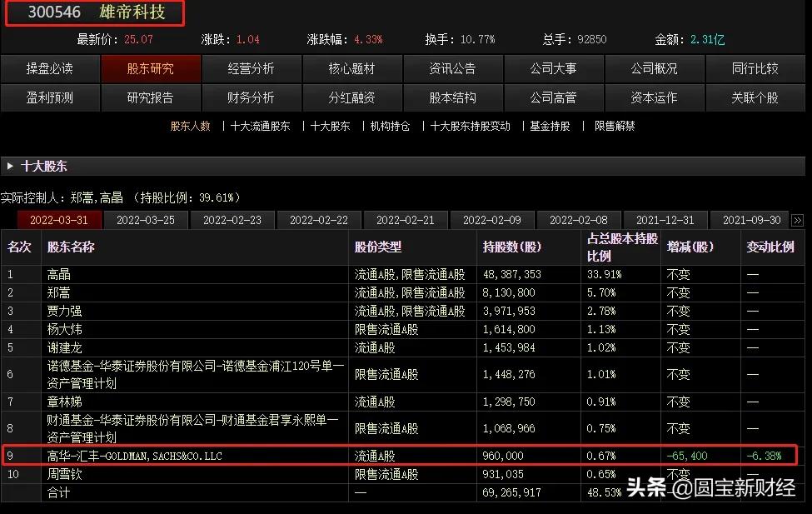Select the 2022-02-09 date tab

tap(492, 219)
